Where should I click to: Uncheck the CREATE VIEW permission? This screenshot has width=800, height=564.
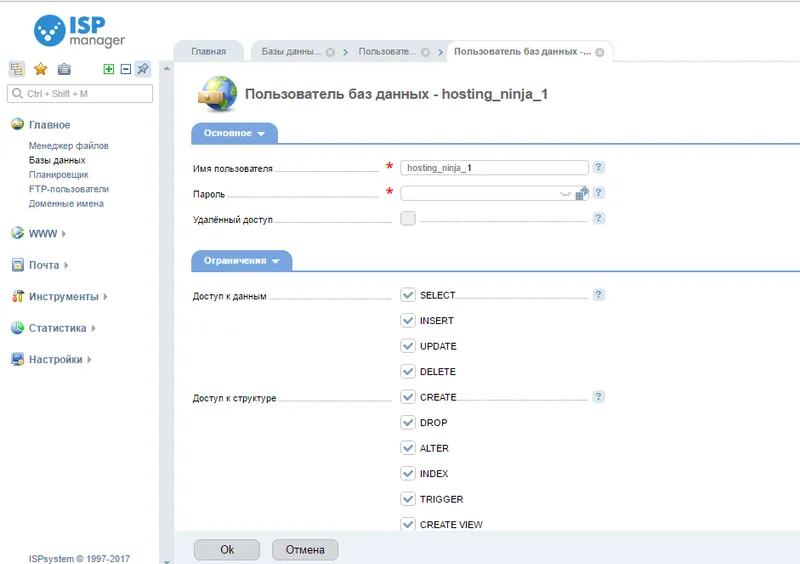click(x=408, y=524)
